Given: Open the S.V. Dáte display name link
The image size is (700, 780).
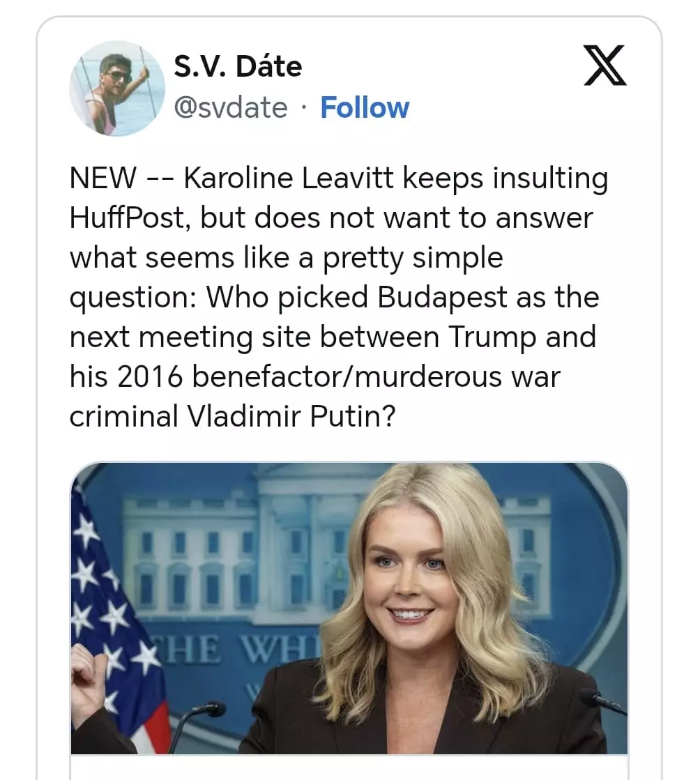Looking at the screenshot, I should point(238,66).
